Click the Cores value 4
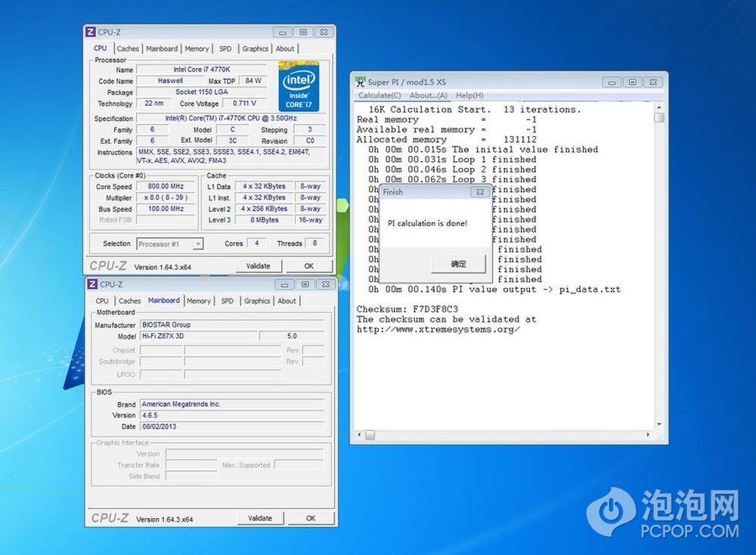The height and width of the screenshot is (555, 756). (256, 243)
